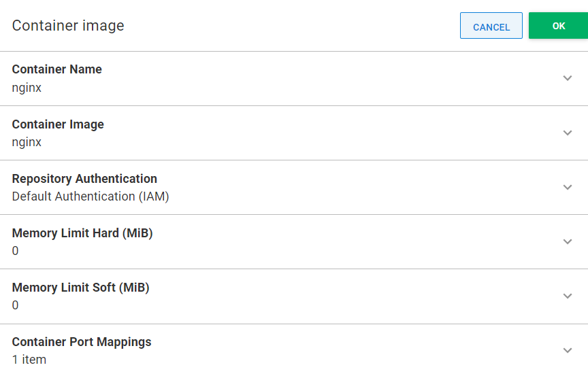Select the Container Name row label
The image size is (588, 378).
[57, 69]
